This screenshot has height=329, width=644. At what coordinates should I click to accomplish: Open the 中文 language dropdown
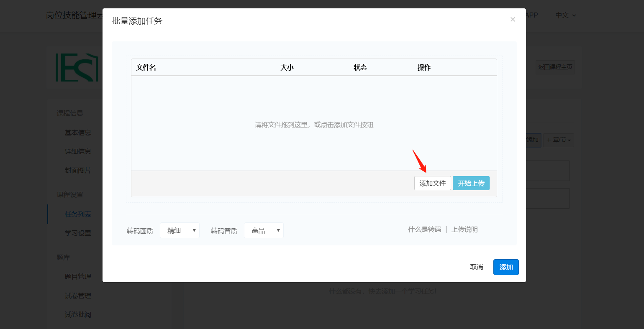[x=565, y=15]
